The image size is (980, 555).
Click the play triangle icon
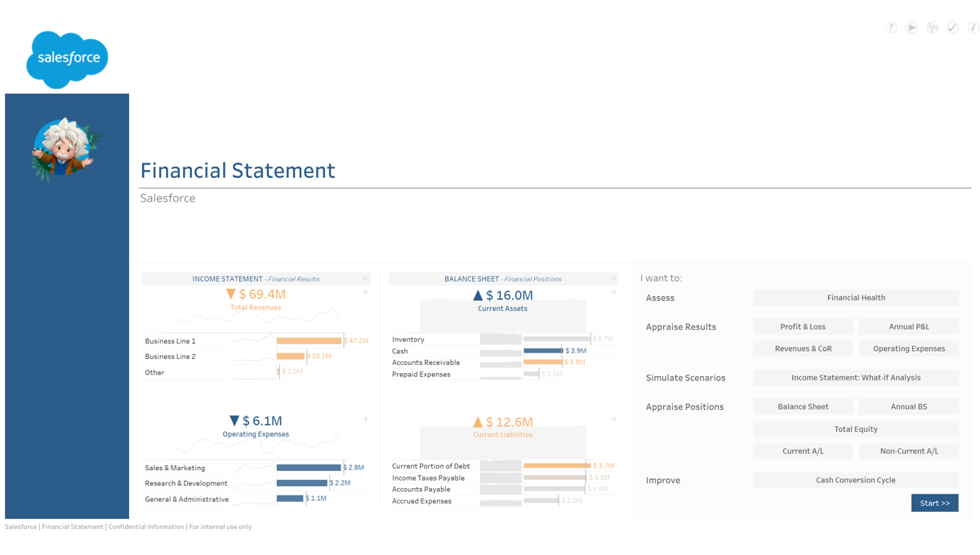click(911, 28)
